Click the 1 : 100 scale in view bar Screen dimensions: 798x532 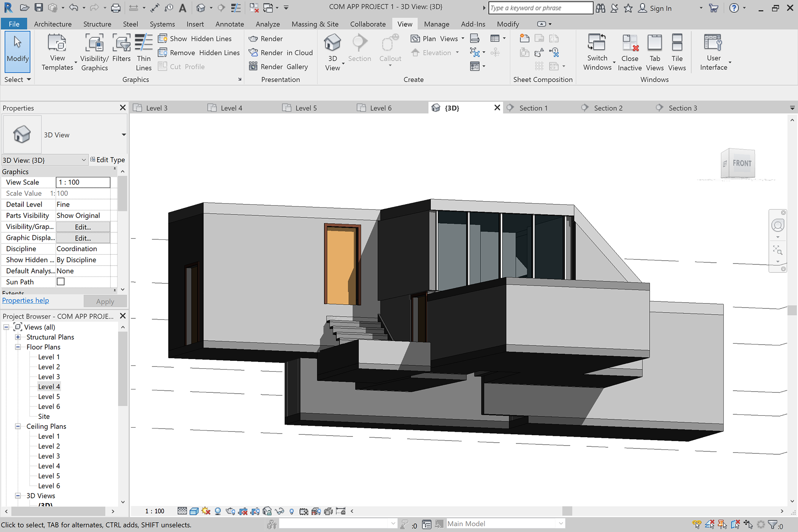(155, 511)
